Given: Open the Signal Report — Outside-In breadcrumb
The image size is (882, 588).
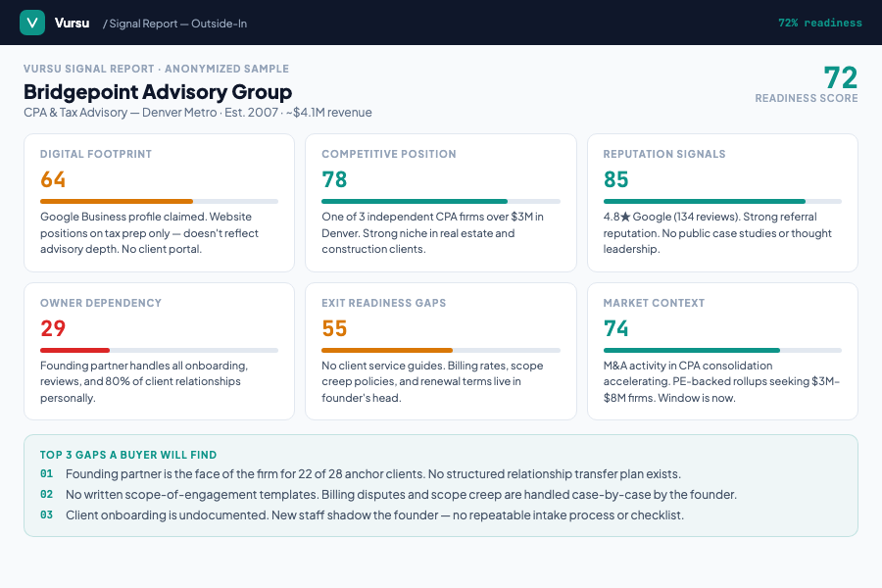Looking at the screenshot, I should pos(175,24).
